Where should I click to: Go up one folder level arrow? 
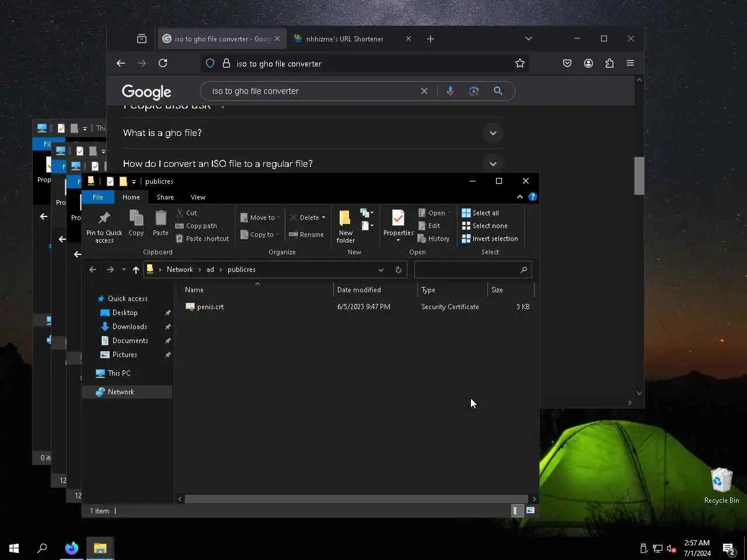click(136, 269)
